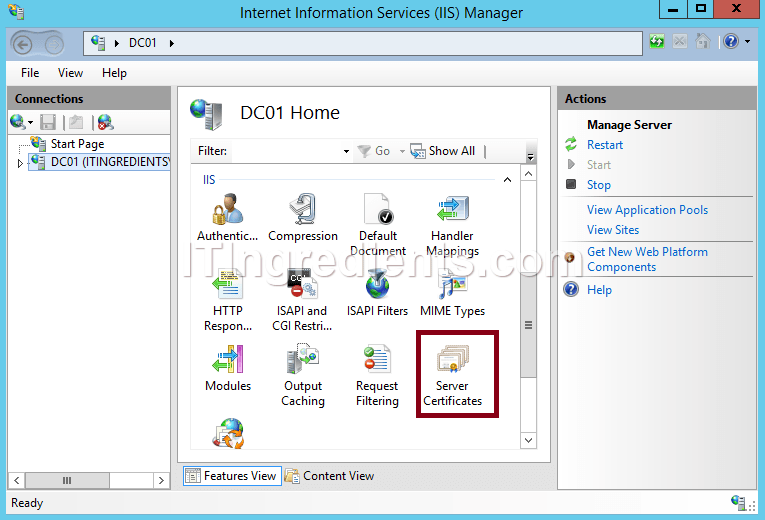Click Stop in Manage Server actions

click(599, 185)
